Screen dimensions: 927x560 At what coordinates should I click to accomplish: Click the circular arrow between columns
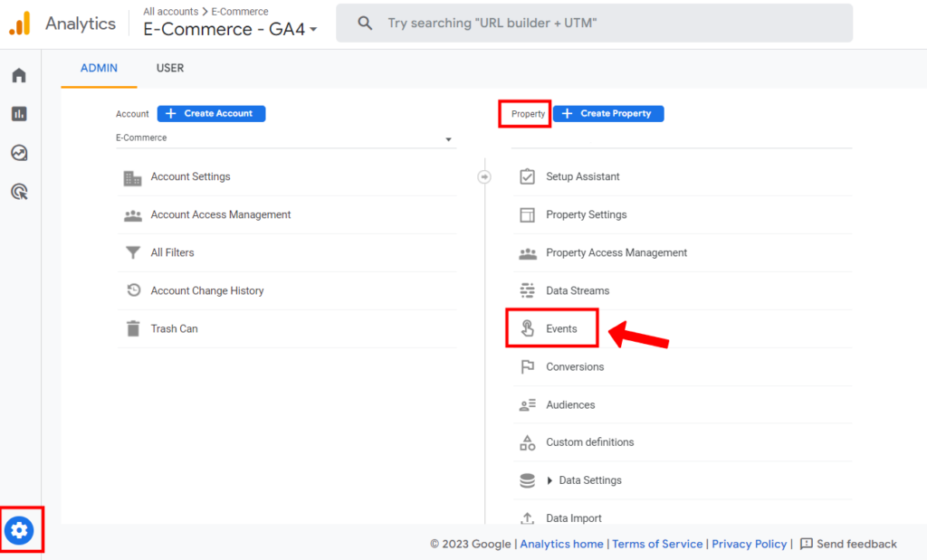(484, 176)
